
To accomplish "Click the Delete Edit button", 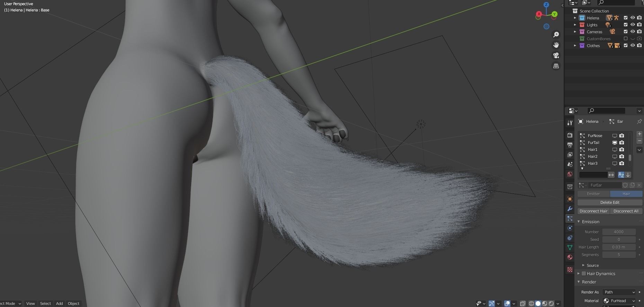I will [610, 202].
